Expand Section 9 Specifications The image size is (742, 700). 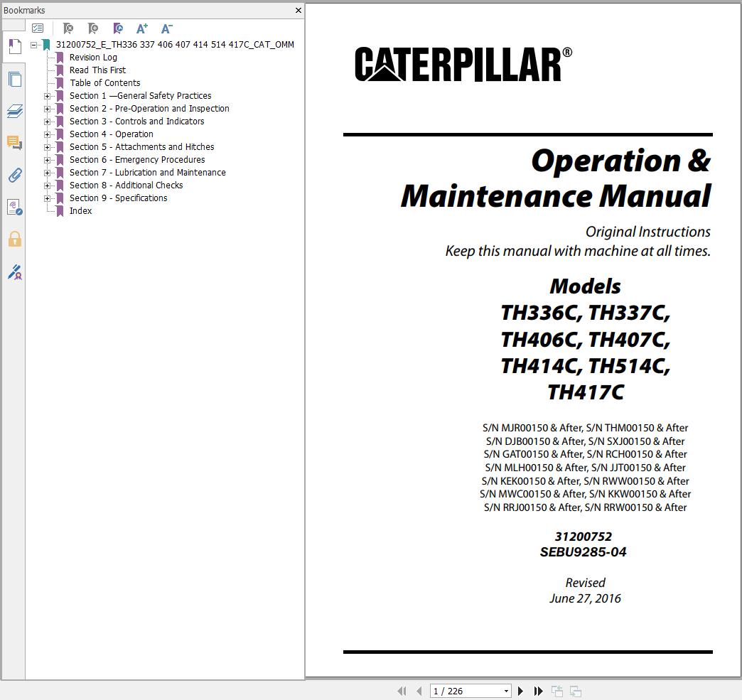pyautogui.click(x=47, y=198)
